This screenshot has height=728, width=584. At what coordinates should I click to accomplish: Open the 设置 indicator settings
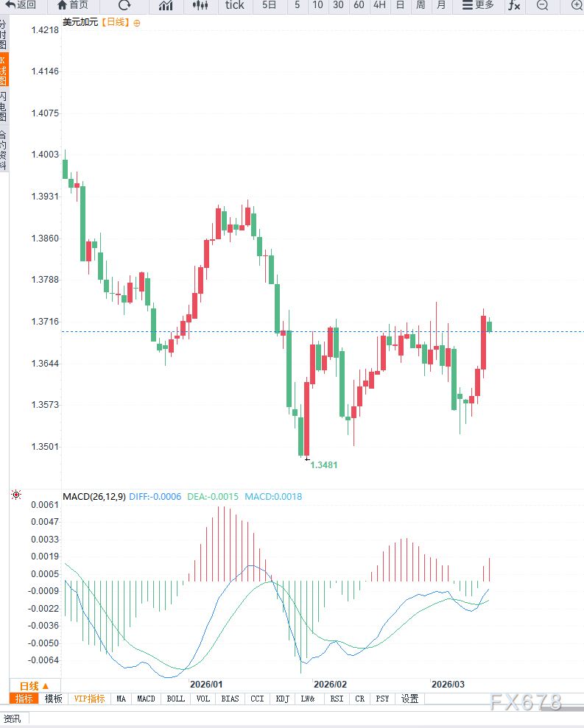409,699
